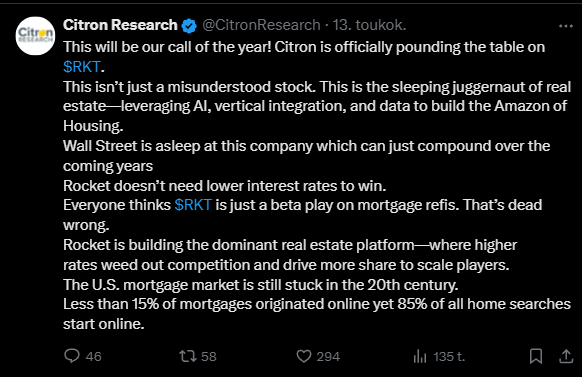
Task: Bookmark this post
Action: (x=536, y=356)
